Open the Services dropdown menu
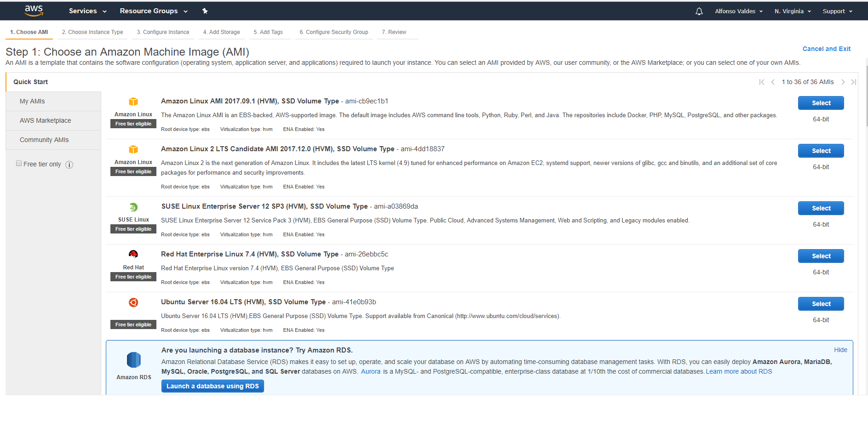This screenshot has width=868, height=421. [87, 11]
